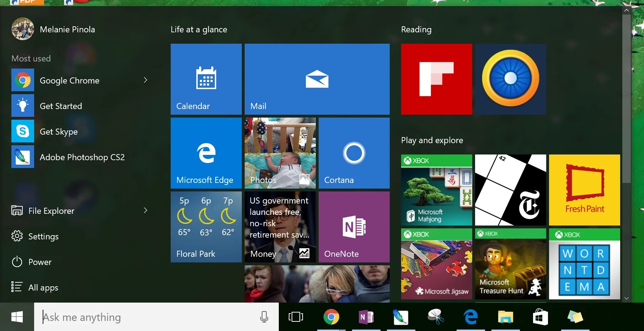The height and width of the screenshot is (331, 644).
Task: Open the Mail tile
Action: [317, 79]
